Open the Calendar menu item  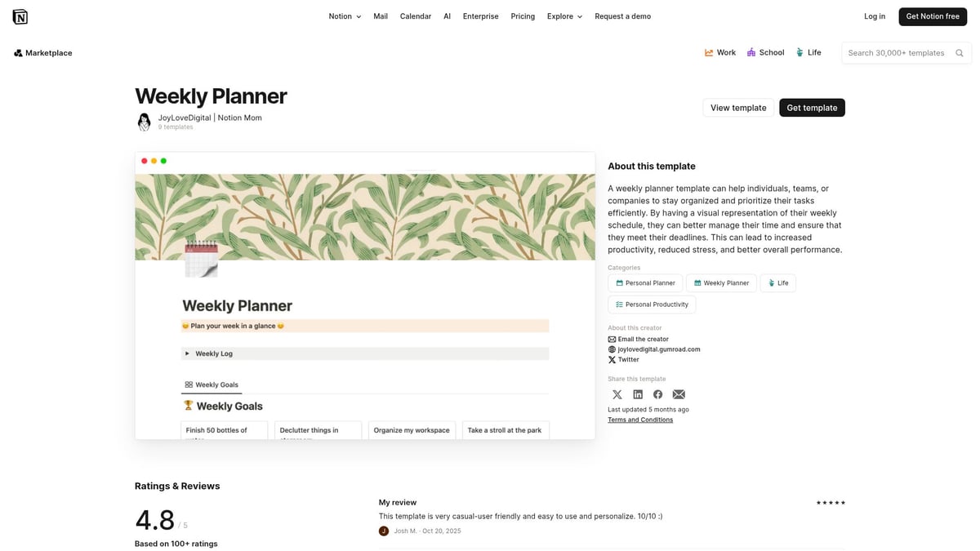click(x=416, y=16)
